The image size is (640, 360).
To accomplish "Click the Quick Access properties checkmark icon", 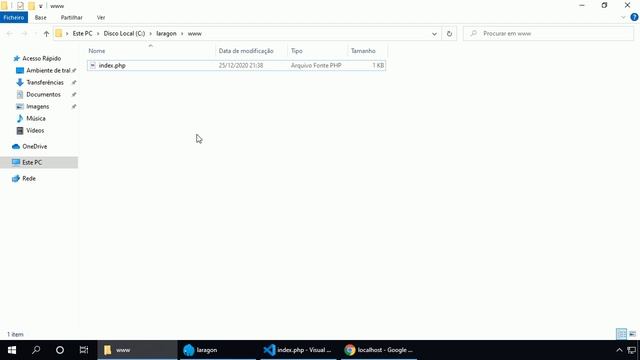I will pos(20,6).
